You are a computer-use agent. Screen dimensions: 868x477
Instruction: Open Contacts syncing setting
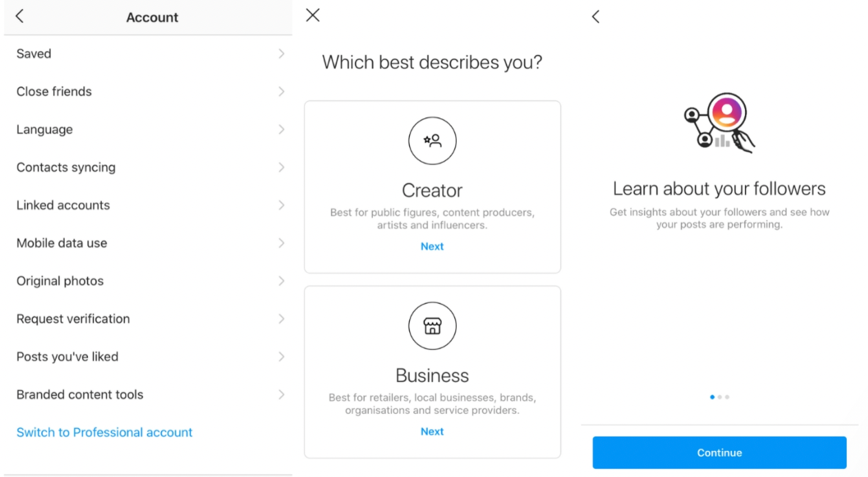click(148, 167)
